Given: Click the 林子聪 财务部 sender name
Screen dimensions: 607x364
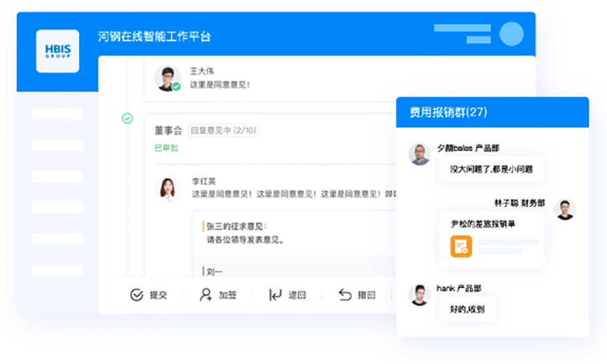Looking at the screenshot, I should [519, 203].
